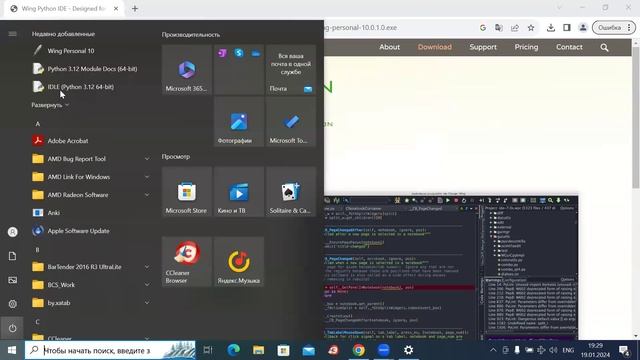The image size is (640, 360).
Task: Open Settings gear in Start sidebar
Action: click(12, 304)
